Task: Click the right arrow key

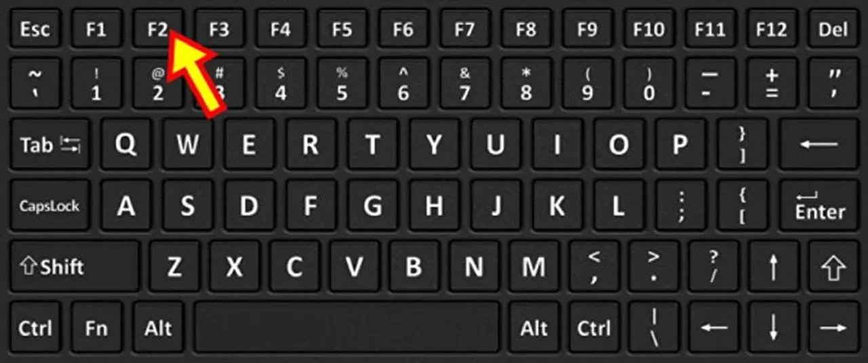Action: pos(833,328)
